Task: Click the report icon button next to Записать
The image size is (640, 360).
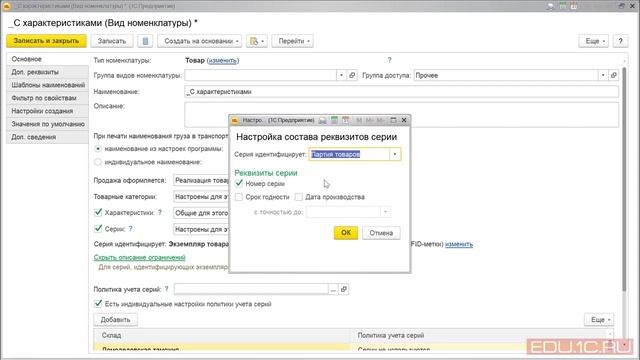Action: coord(145,41)
